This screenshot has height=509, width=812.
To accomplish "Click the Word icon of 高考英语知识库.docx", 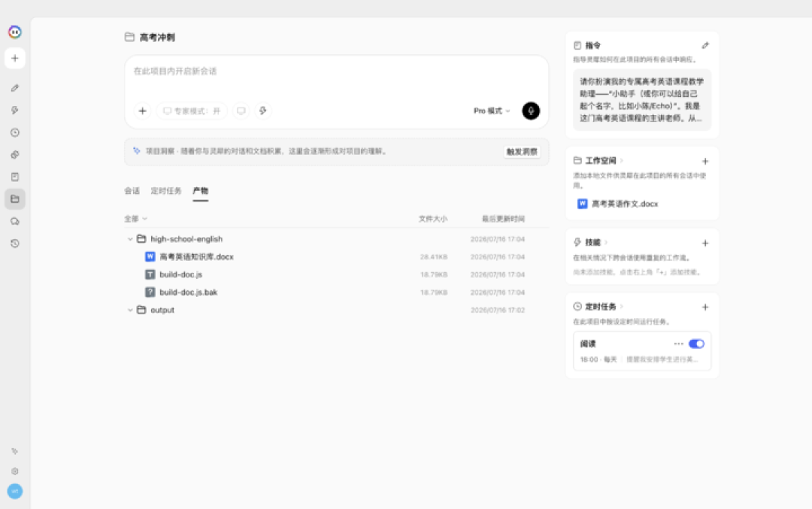I will pos(150,257).
